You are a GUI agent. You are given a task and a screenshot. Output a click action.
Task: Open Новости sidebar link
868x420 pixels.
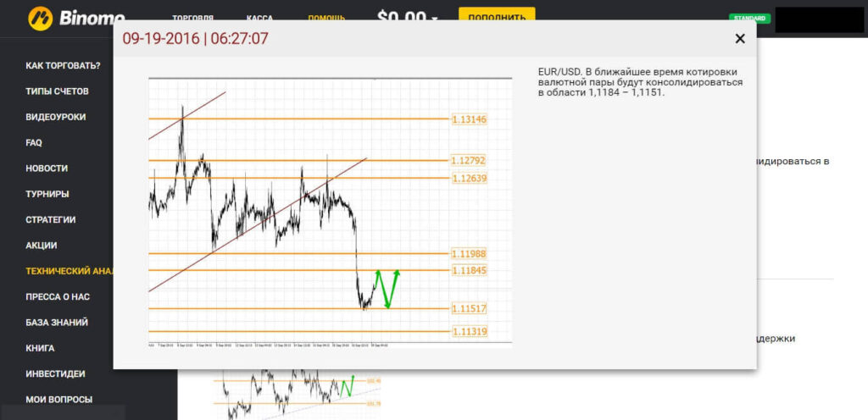coord(47,169)
